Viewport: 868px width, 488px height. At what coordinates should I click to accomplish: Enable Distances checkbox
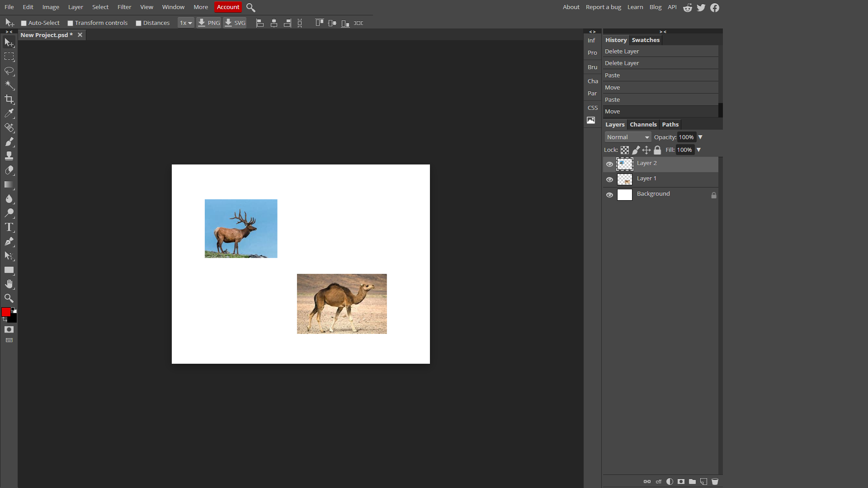pyautogui.click(x=138, y=23)
